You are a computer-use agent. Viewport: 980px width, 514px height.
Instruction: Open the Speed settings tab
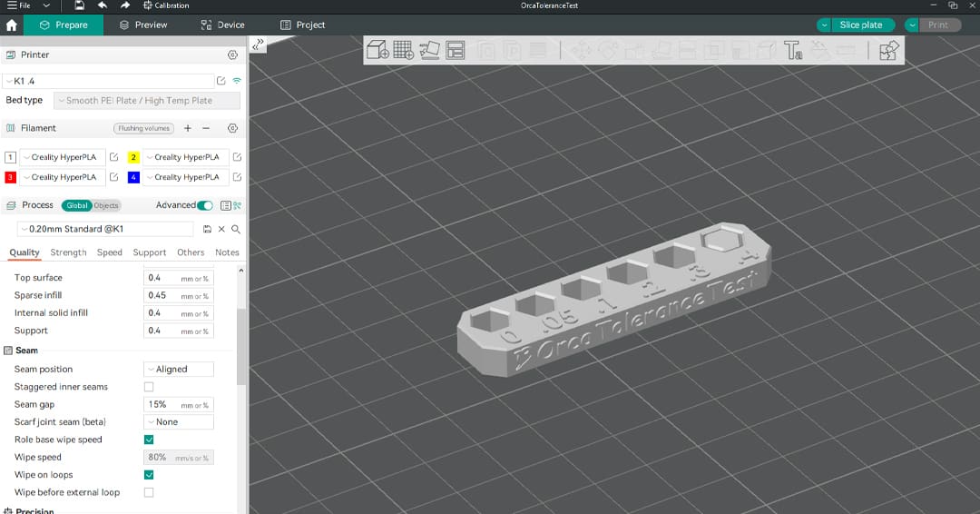point(110,252)
